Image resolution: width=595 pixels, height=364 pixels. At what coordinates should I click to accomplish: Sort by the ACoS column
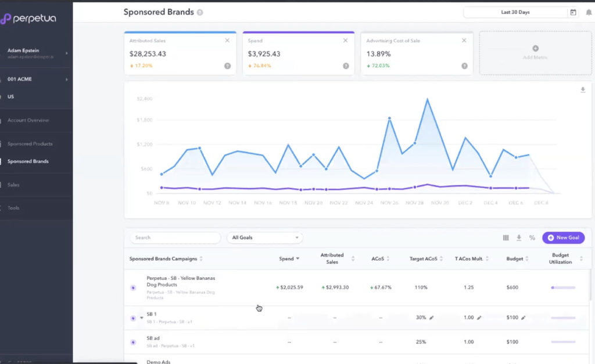click(x=380, y=258)
